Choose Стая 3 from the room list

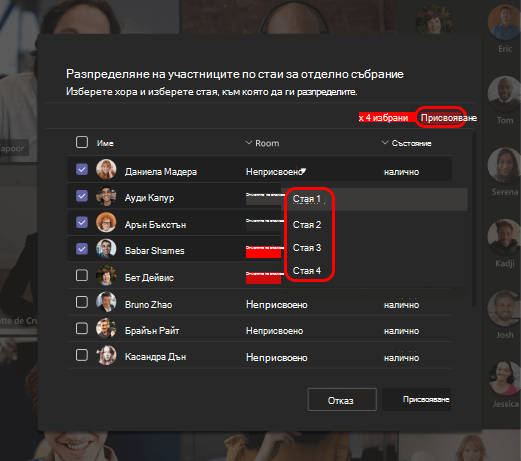click(x=307, y=248)
